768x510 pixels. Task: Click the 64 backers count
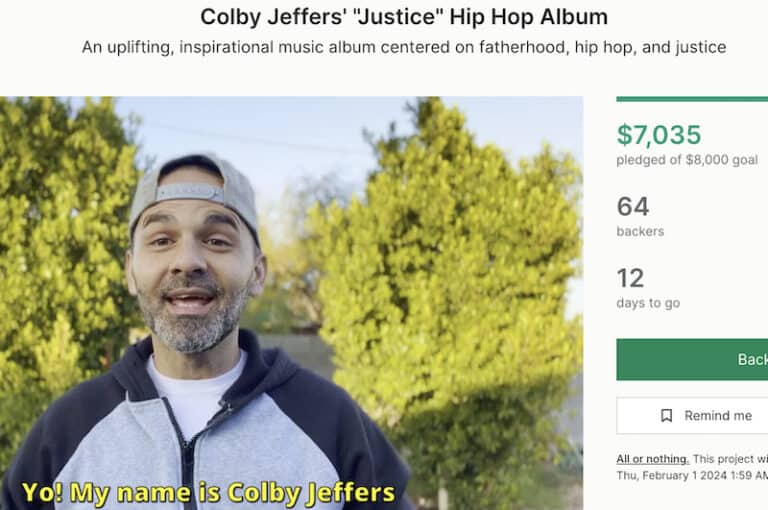(633, 207)
